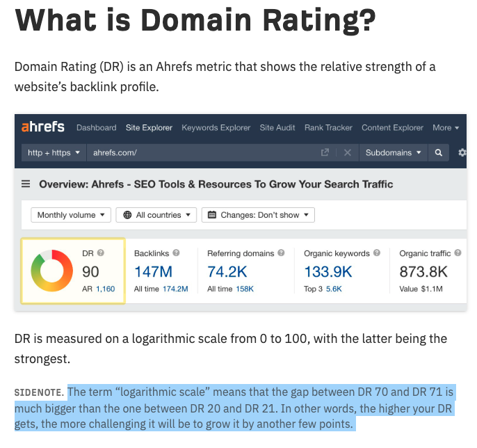Open settings gear icon
The image size is (477, 448).
pyautogui.click(x=462, y=152)
